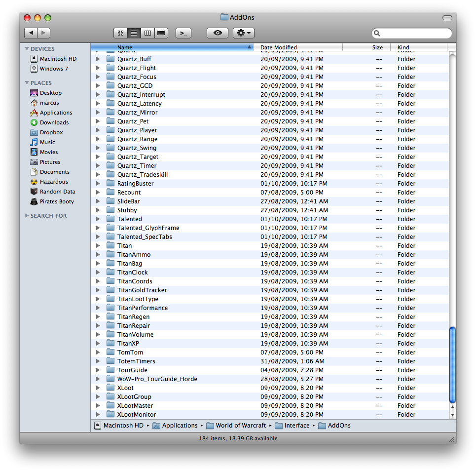Open Downloads in sidebar
Screen dimensions: 476x471
49,122
